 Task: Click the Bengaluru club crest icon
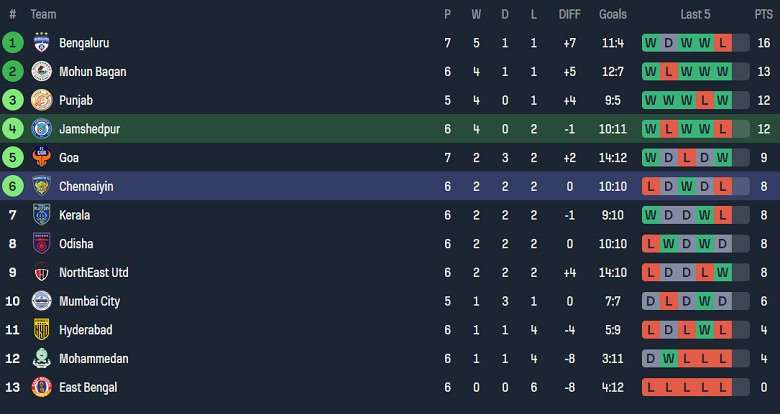pyautogui.click(x=41, y=43)
